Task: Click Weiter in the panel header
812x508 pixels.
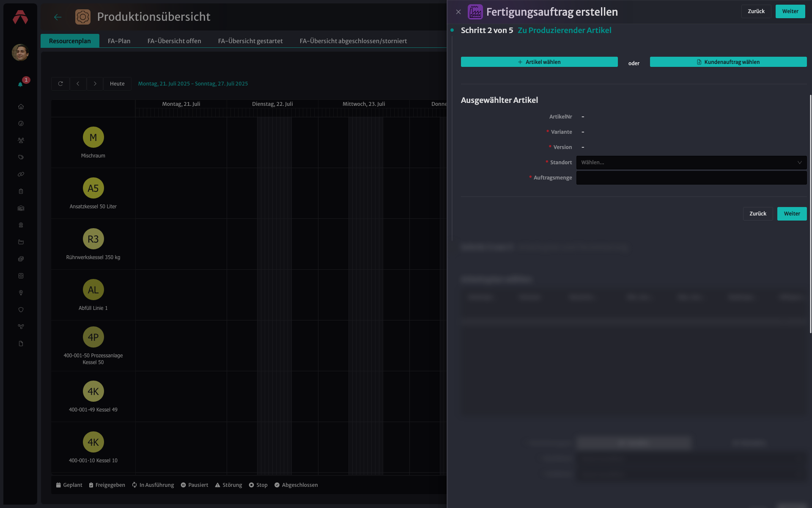Action: tap(790, 11)
